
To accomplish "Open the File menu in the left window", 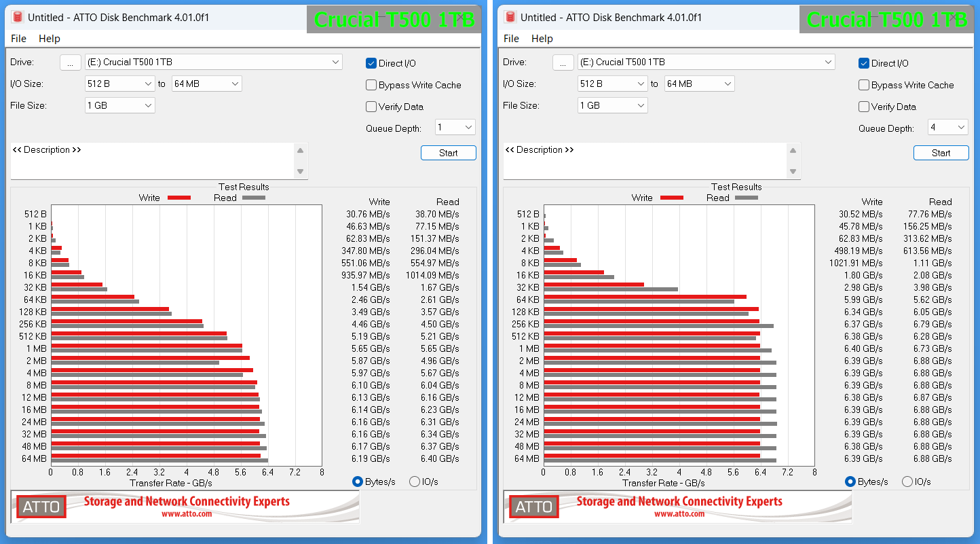I will pos(19,39).
